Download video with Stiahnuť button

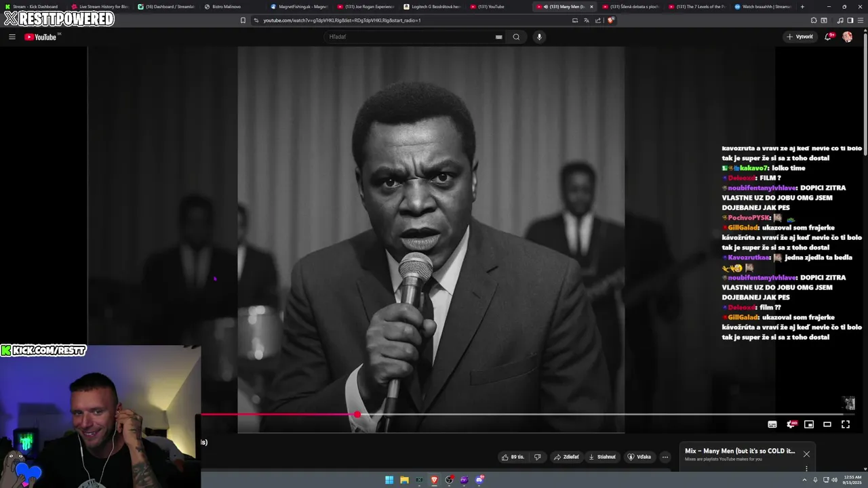coord(602,457)
